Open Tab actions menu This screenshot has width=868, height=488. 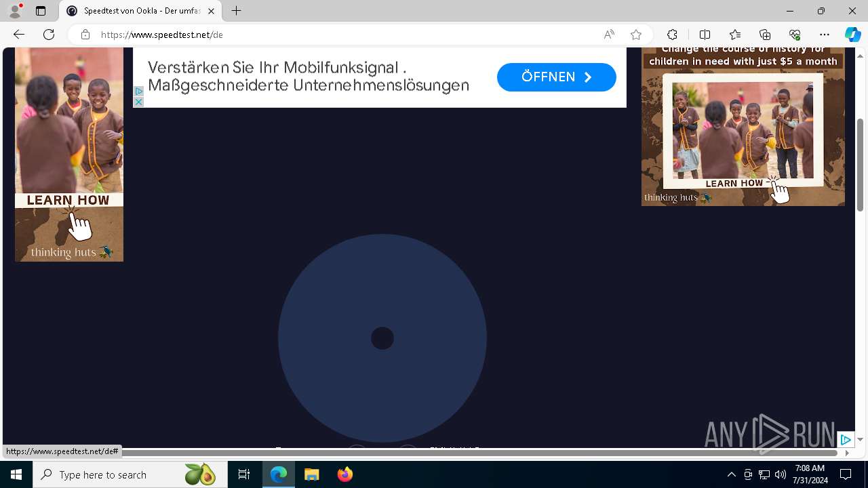[41, 11]
